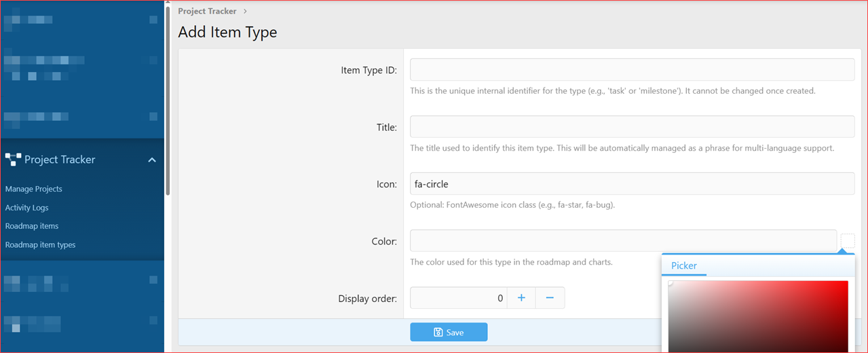Click the Item Type ID help description
Screen dimensions: 868x353
613,91
